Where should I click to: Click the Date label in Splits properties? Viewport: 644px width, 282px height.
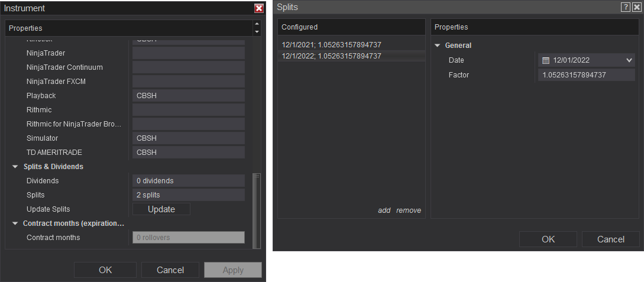point(457,60)
